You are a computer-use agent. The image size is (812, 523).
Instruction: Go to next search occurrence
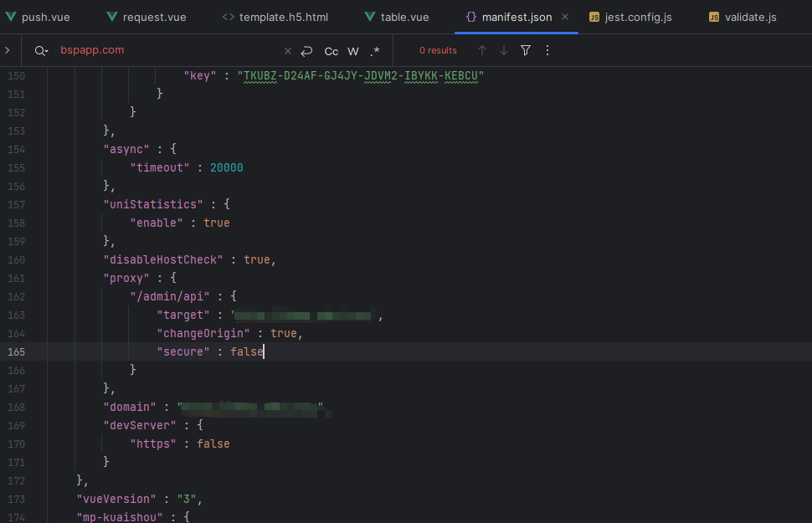(504, 50)
